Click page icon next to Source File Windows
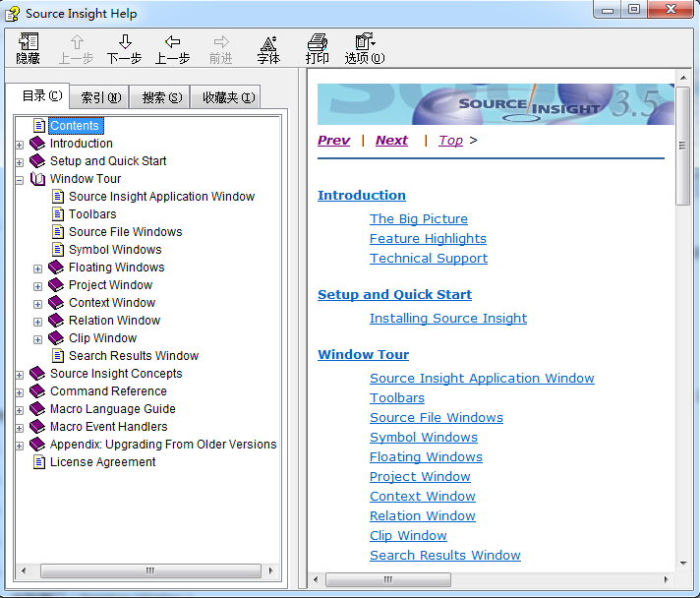This screenshot has height=598, width=700. [58, 232]
